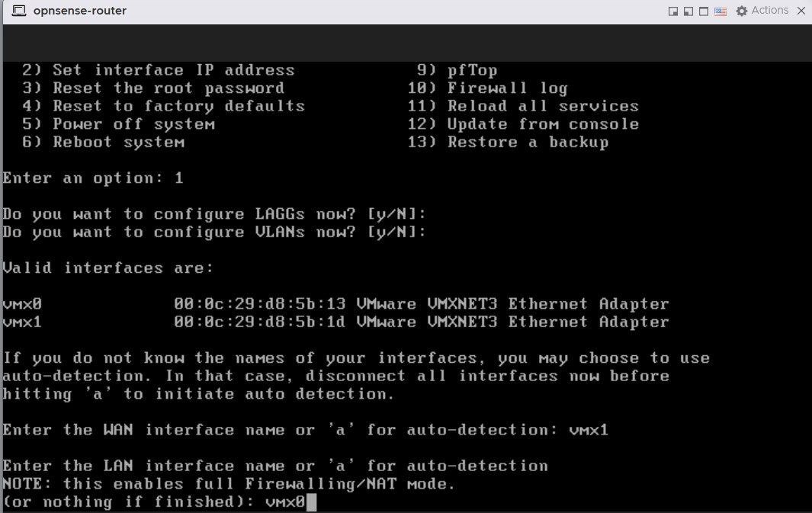The height and width of the screenshot is (513, 812).
Task: Click menu option 13) Restore a backup
Action: tap(509, 143)
